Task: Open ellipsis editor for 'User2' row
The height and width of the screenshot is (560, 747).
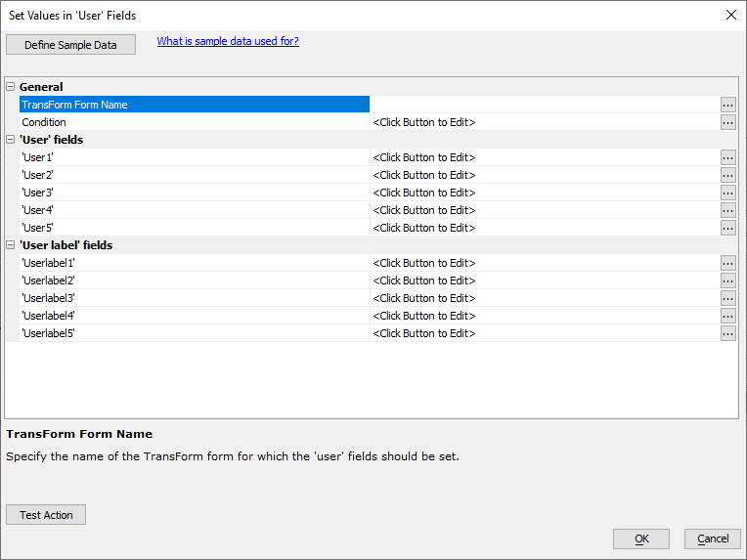Action: (727, 175)
